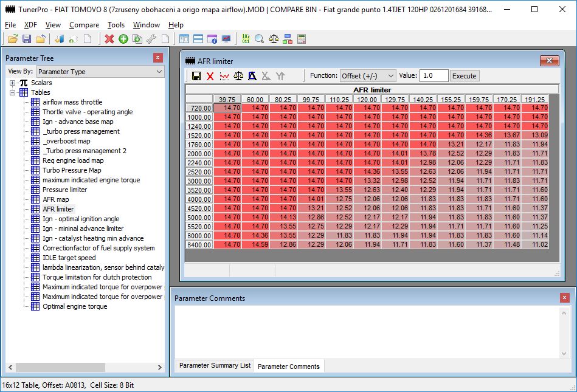Show the table graph view in AFR limiter
Screen dimensions: 577x392
tap(224, 76)
